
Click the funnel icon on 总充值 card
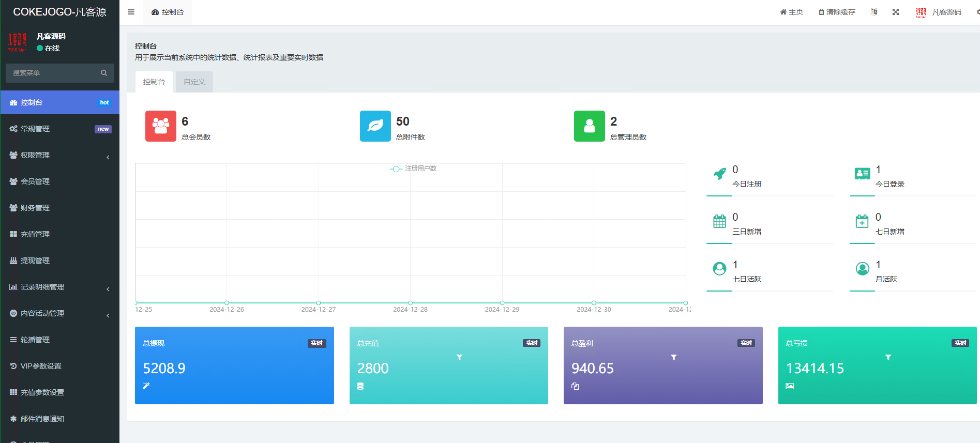[459, 357]
